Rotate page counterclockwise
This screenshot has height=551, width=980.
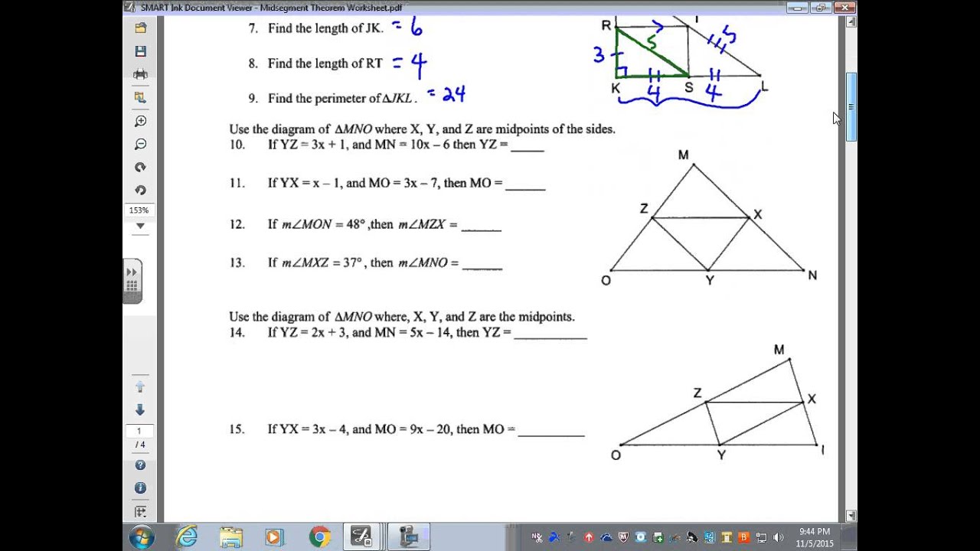(140, 190)
